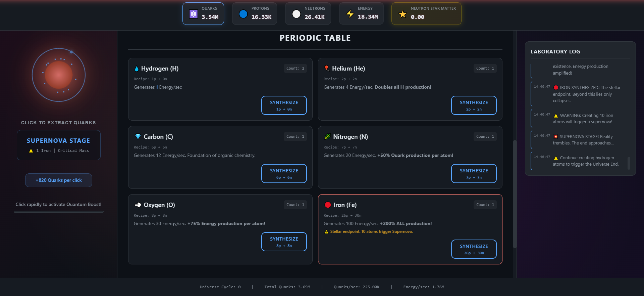
Task: Click the blue Protons circle icon
Action: pos(243,14)
